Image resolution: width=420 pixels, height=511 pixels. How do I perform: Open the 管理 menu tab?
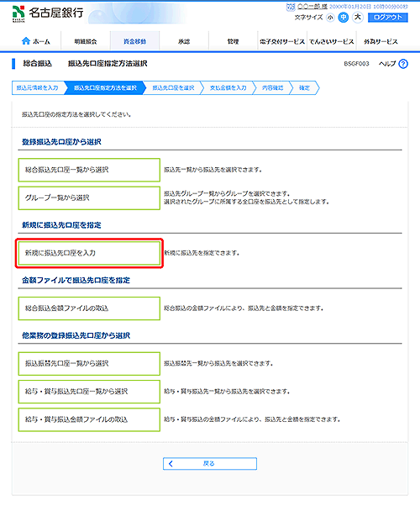[x=233, y=41]
